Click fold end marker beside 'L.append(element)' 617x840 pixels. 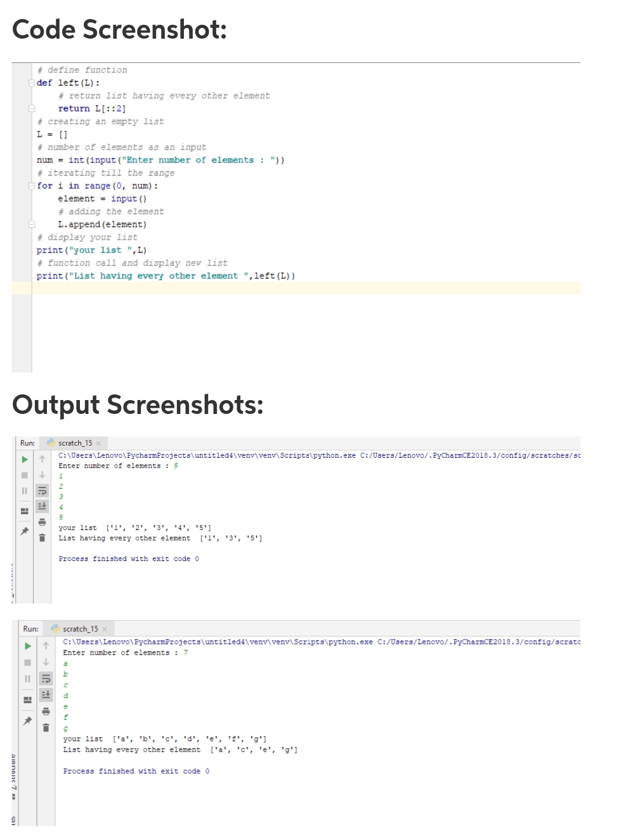pyautogui.click(x=32, y=224)
